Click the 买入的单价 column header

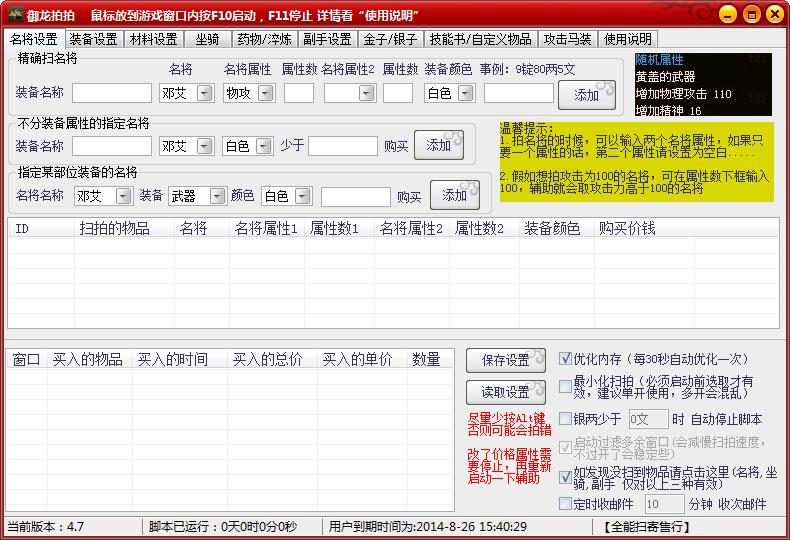362,360
